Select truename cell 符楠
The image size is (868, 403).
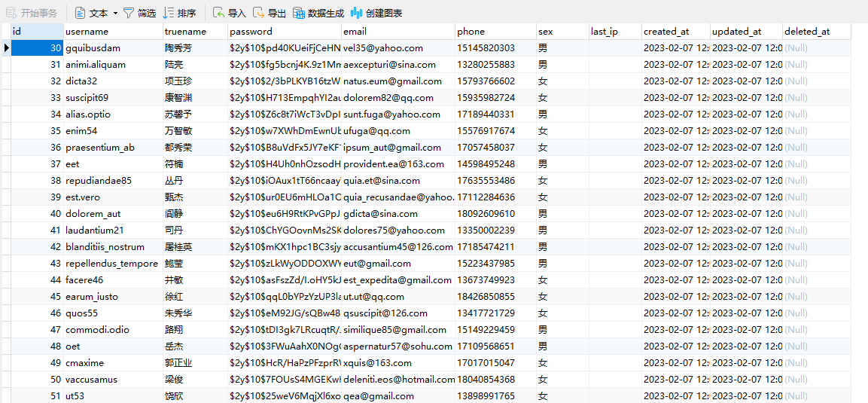point(196,164)
